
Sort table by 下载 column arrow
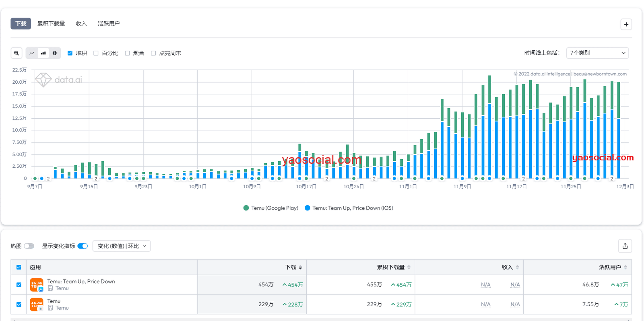coord(300,267)
